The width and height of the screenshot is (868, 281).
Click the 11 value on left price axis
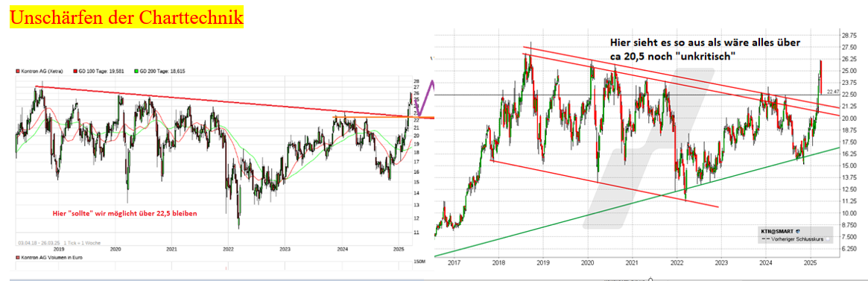[416, 233]
